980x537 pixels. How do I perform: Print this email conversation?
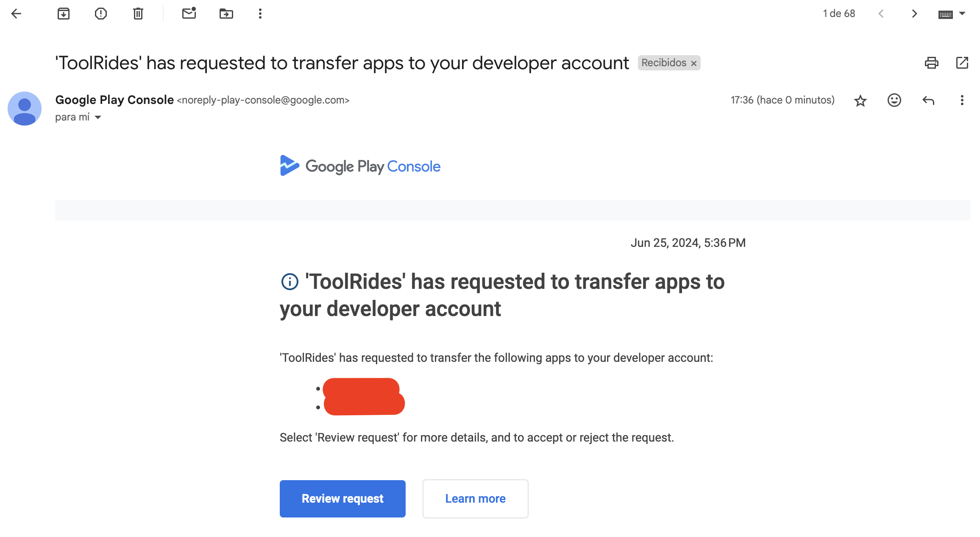pos(932,63)
